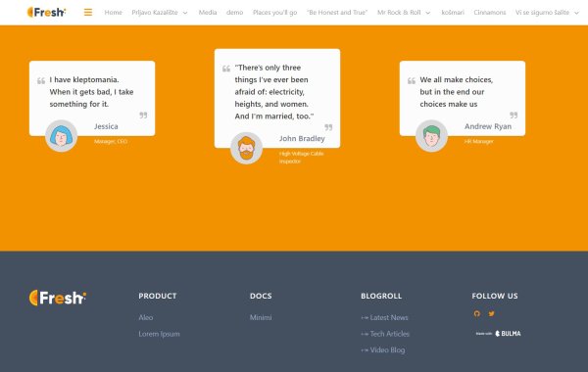Viewport: 588px width, 372px height.
Task: Click the "Manager, CEO" caption
Action: pos(111,141)
